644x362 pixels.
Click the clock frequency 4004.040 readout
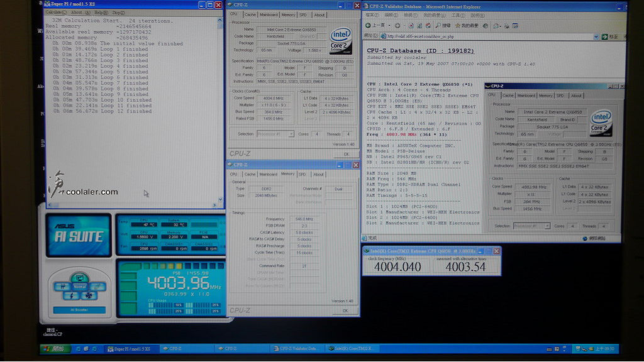(397, 267)
